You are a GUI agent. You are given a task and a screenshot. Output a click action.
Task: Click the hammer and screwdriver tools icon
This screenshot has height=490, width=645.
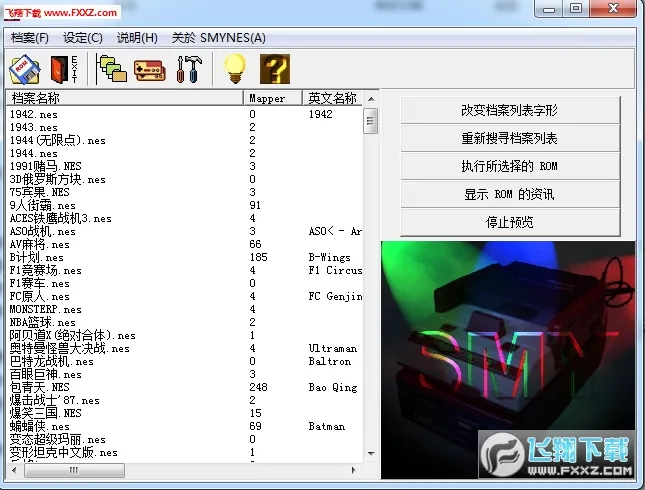[x=188, y=68]
